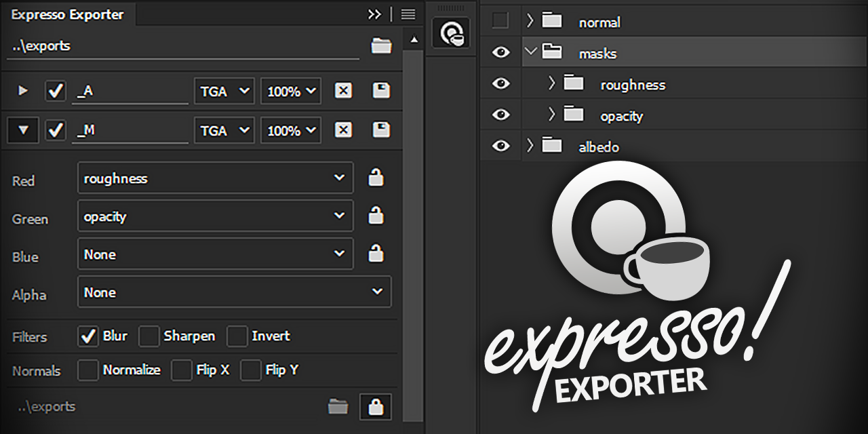This screenshot has height=434, width=868.
Task: Remove the _A export entry with its X button
Action: click(x=343, y=91)
